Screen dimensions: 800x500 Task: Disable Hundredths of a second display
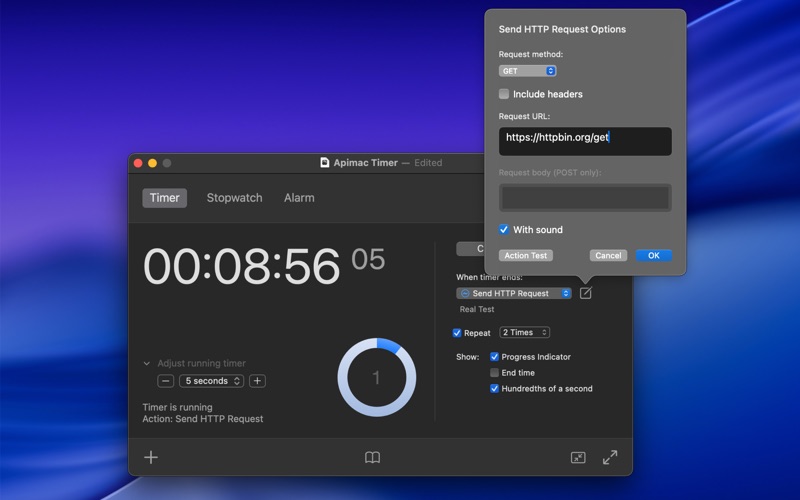click(x=495, y=389)
